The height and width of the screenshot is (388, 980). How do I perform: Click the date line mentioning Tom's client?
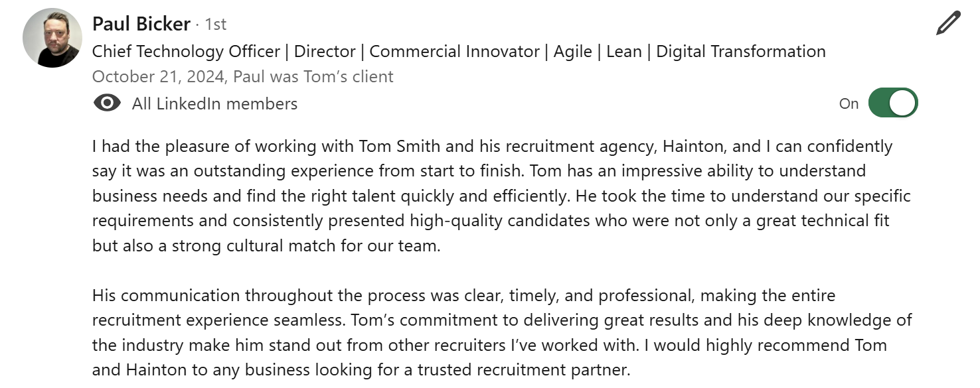pyautogui.click(x=243, y=77)
